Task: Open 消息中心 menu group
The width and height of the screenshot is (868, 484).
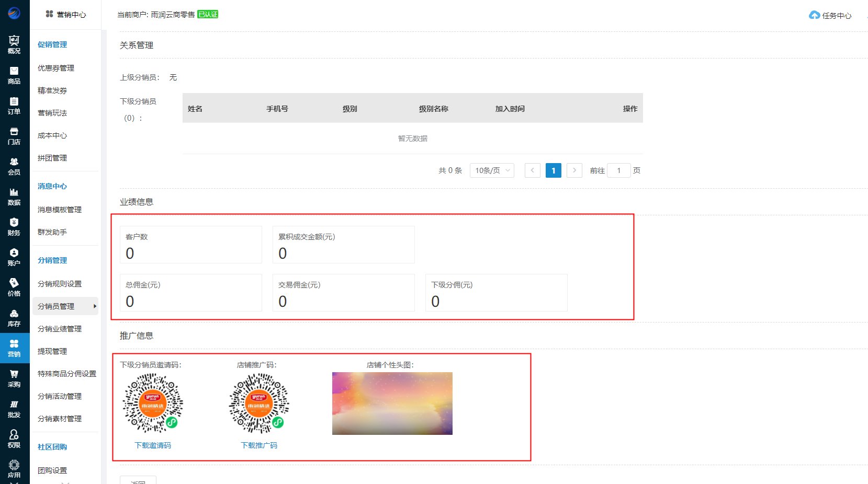Action: [x=52, y=186]
